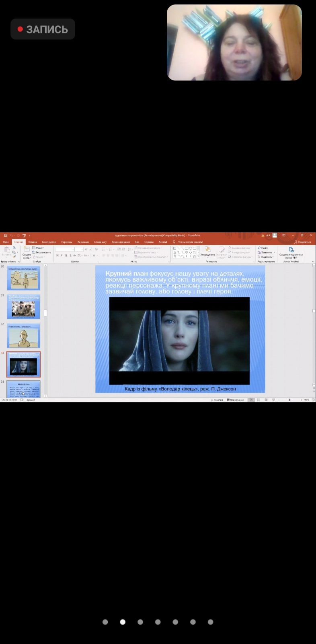The width and height of the screenshot is (316, 644).
Task: Tap the second page indicator dot at bottom
Action: (x=123, y=622)
